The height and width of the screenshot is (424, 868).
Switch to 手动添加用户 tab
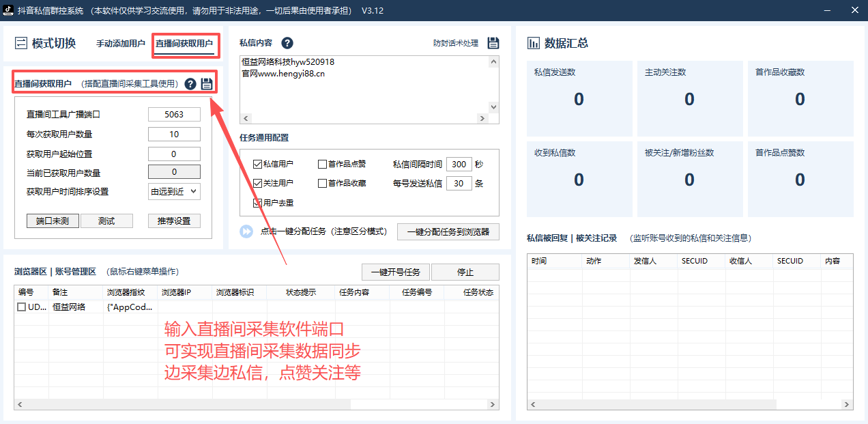click(121, 44)
